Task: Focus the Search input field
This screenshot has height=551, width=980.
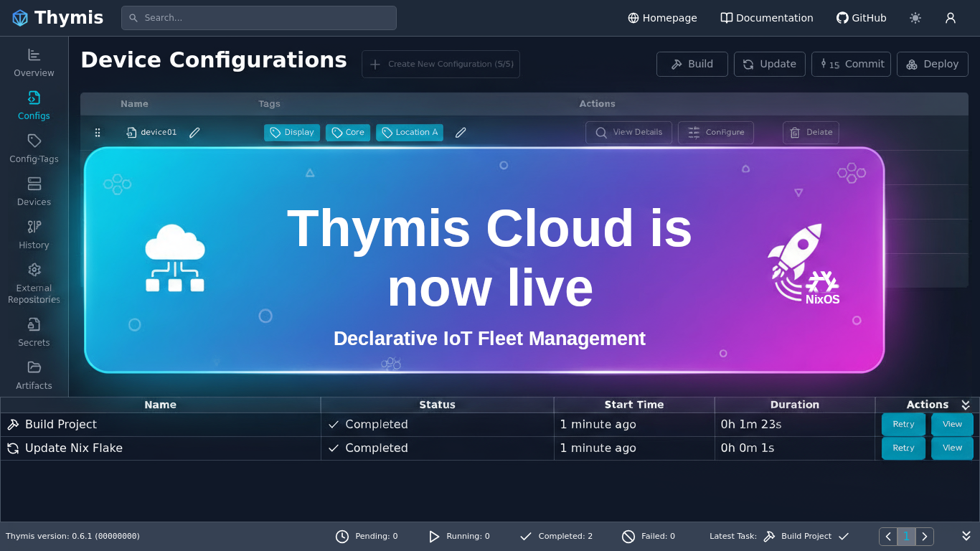Action: [259, 18]
